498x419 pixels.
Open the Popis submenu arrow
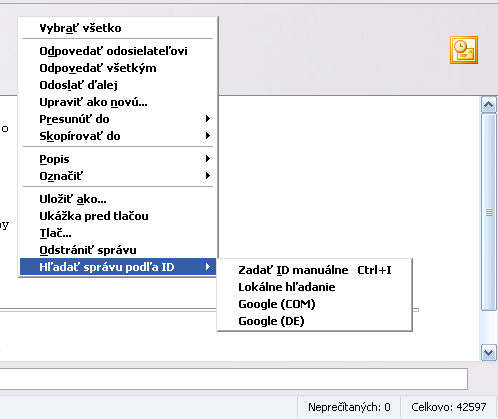tap(208, 159)
